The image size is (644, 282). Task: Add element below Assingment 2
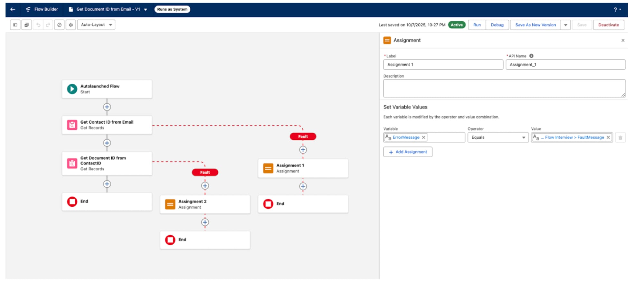205,222
